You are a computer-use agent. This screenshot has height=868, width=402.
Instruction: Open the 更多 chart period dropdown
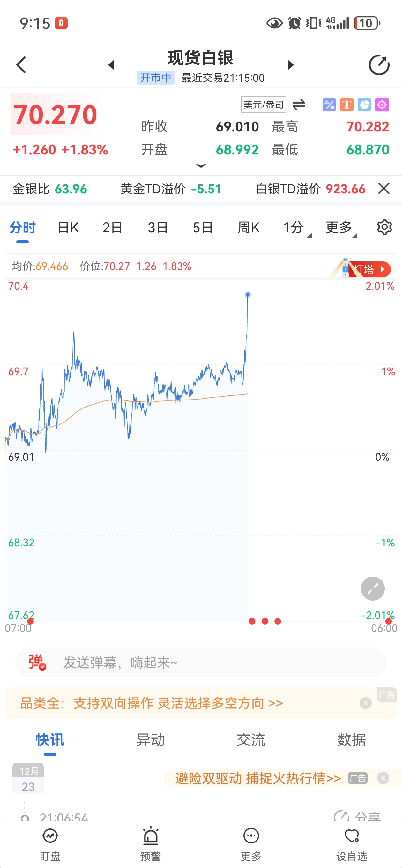coord(341,228)
